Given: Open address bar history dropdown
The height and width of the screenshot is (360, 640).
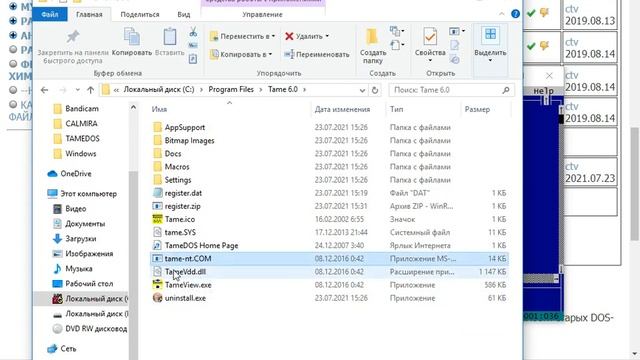Looking at the screenshot, I should click(x=362, y=90).
